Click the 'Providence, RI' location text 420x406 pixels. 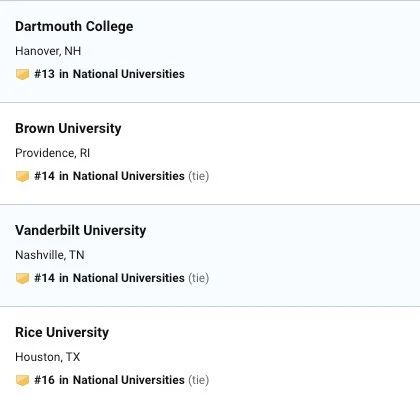point(53,153)
